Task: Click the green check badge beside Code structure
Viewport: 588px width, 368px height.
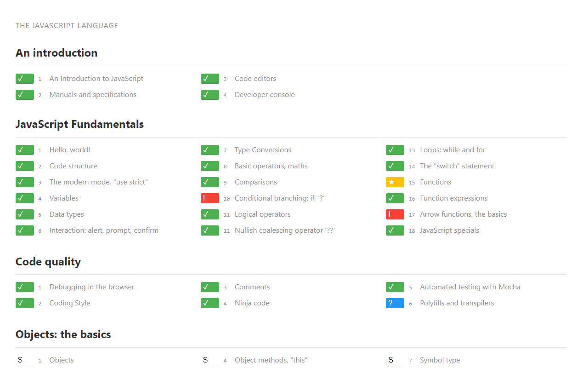Action: (25, 166)
